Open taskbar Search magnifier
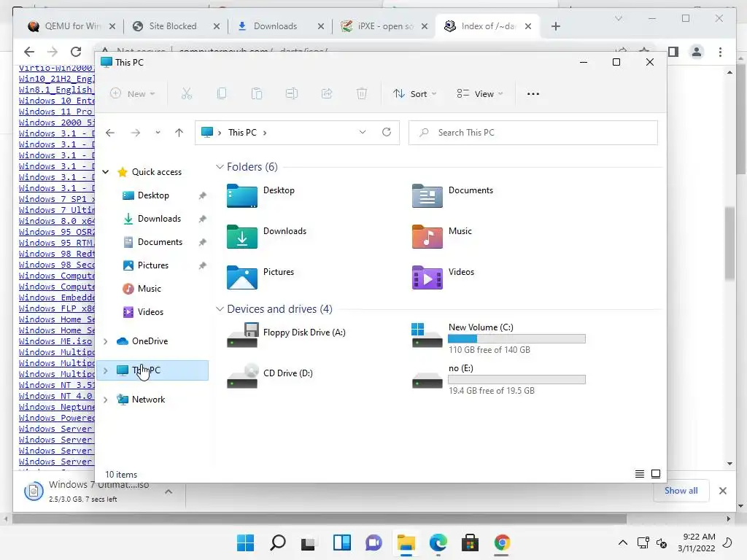The width and height of the screenshot is (747, 560). pyautogui.click(x=278, y=542)
